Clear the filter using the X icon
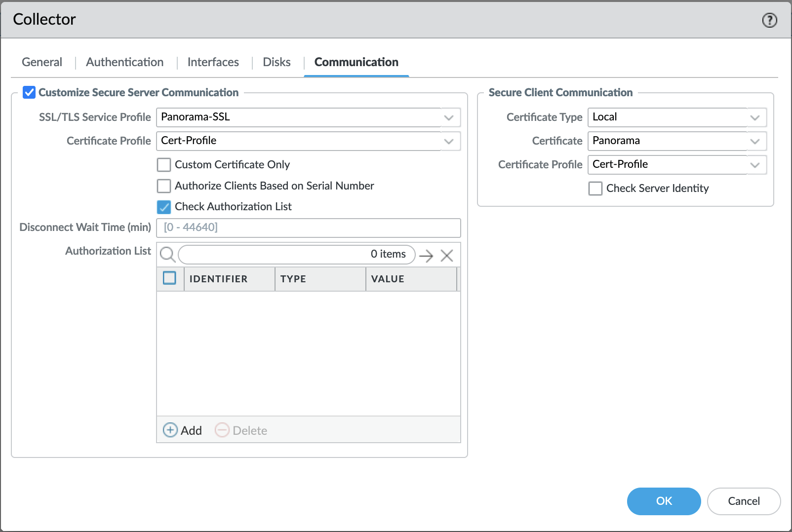Viewport: 792px width, 532px height. point(446,255)
